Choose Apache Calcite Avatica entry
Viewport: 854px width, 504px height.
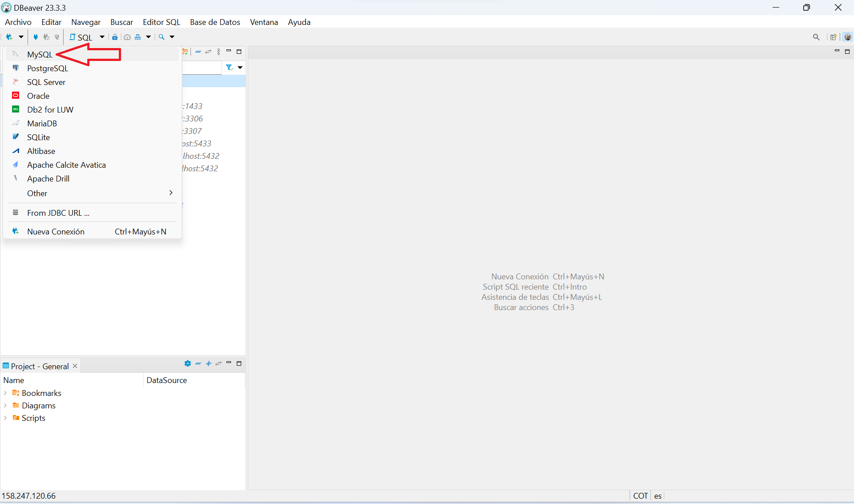click(x=91, y=165)
